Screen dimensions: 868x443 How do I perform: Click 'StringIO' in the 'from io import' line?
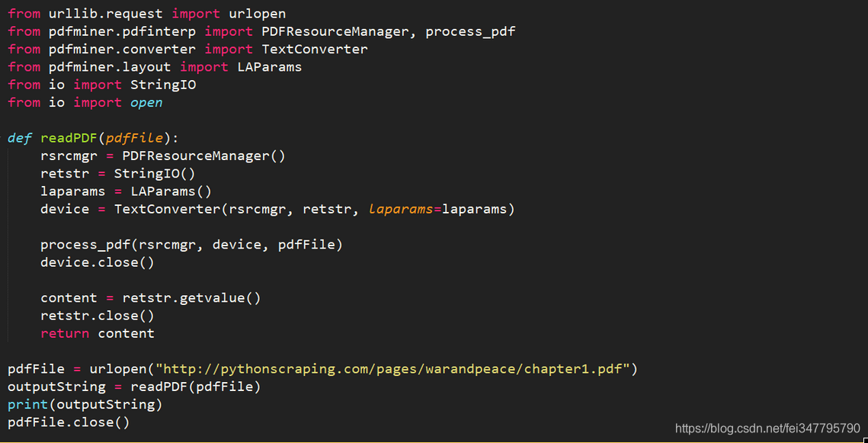point(163,85)
